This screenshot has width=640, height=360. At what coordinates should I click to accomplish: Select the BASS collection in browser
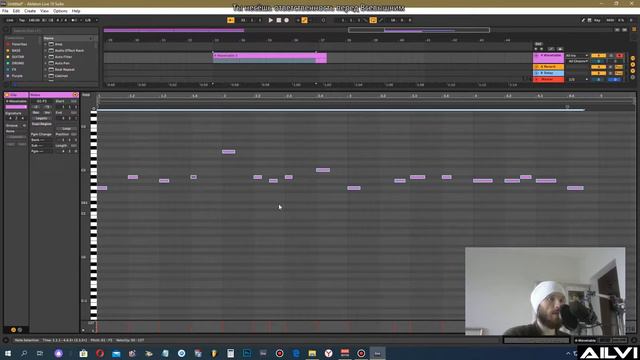click(x=16, y=51)
